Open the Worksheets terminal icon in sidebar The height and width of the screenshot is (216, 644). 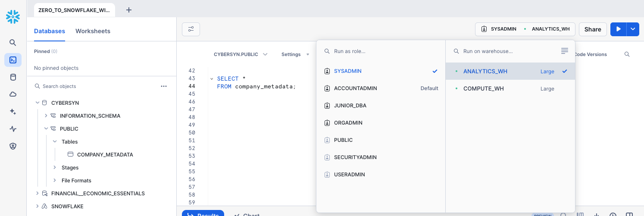tap(13, 60)
